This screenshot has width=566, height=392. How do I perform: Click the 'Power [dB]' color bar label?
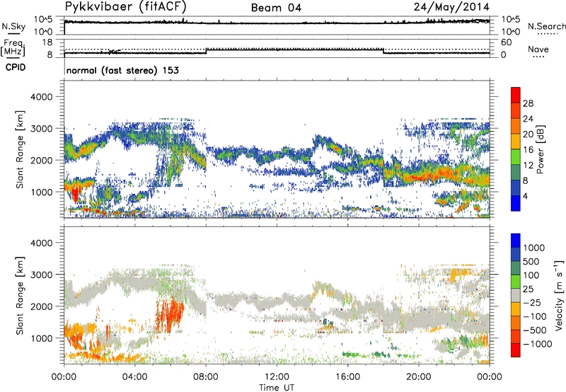540,149
